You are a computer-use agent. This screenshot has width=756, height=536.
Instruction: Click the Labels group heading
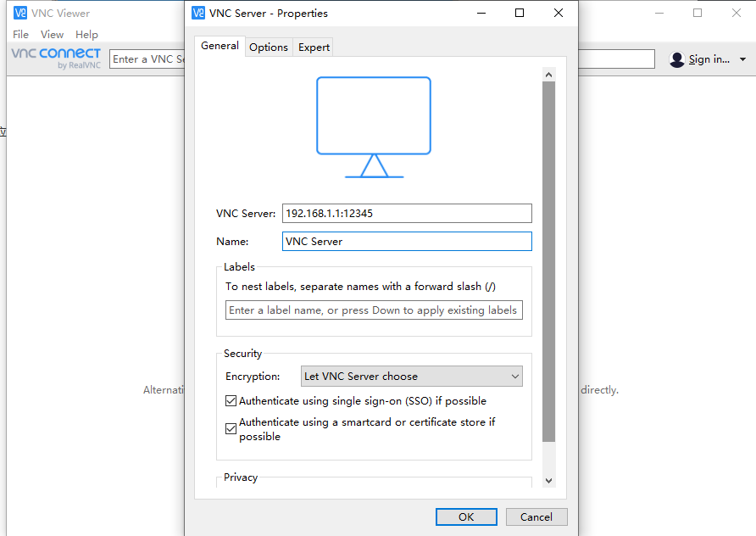point(239,267)
